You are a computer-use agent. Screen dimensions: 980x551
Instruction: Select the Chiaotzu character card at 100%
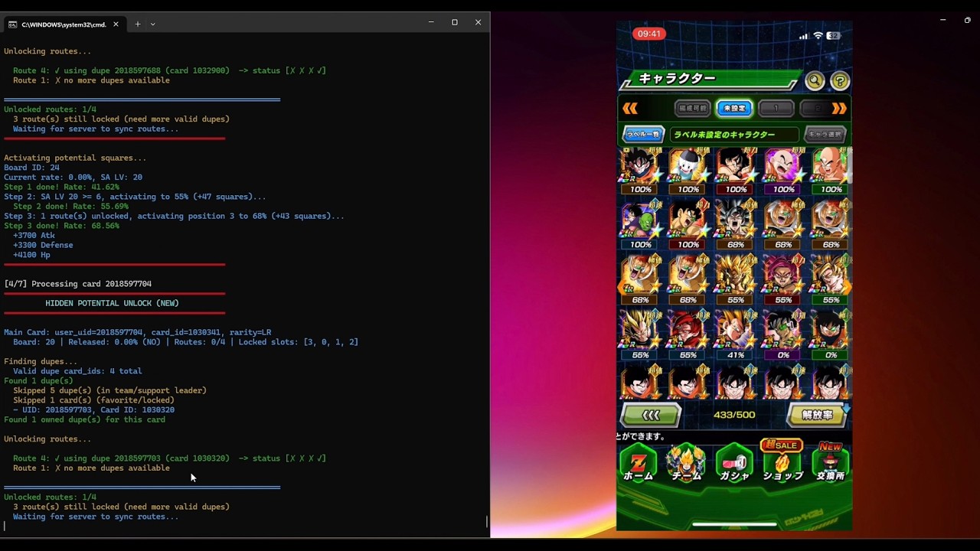688,171
